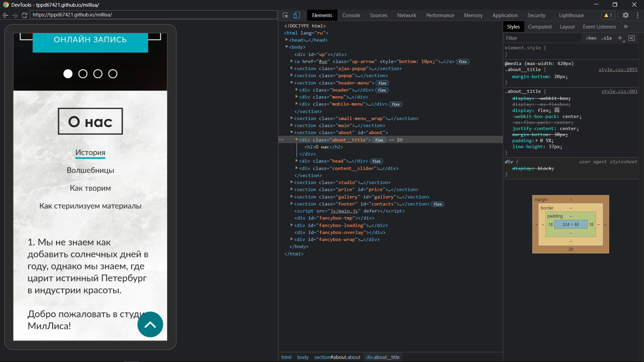Switch to the Console tab
Image resolution: width=644 pixels, height=362 pixels.
coord(351,15)
